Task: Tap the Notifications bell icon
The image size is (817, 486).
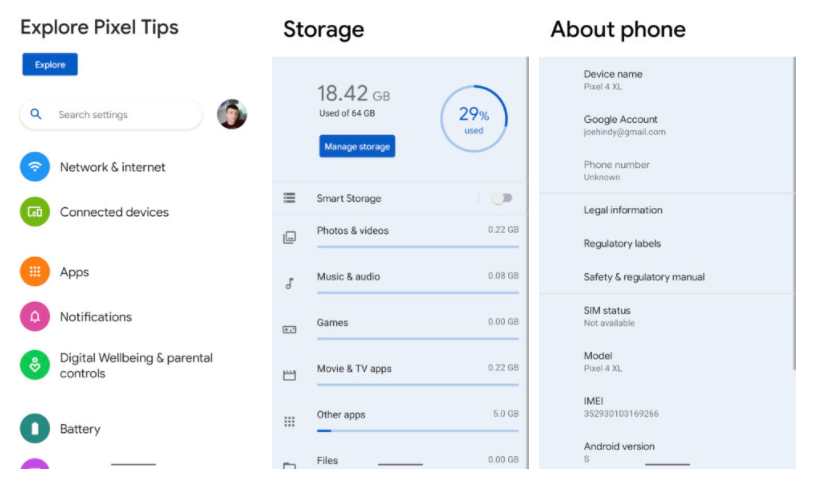Action: pos(35,317)
